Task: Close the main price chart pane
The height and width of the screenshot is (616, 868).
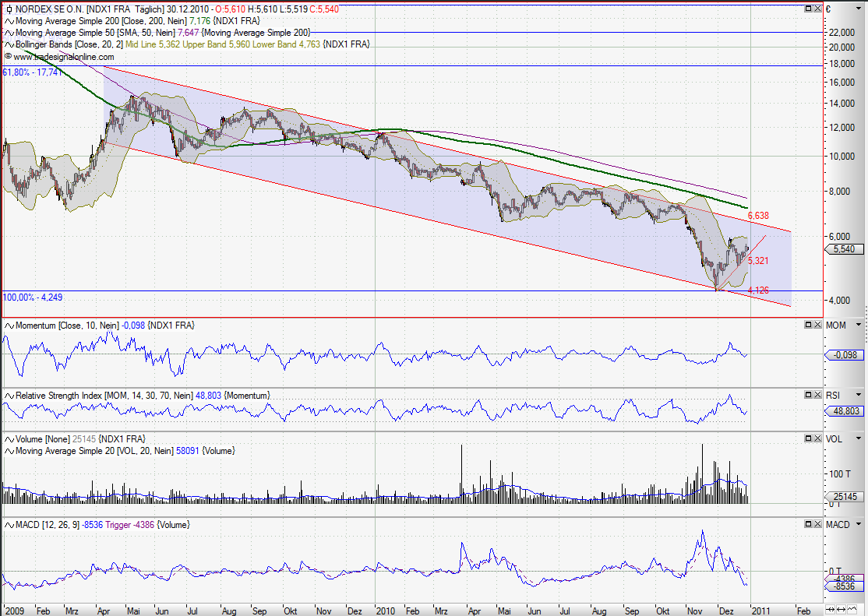Action: [817, 9]
